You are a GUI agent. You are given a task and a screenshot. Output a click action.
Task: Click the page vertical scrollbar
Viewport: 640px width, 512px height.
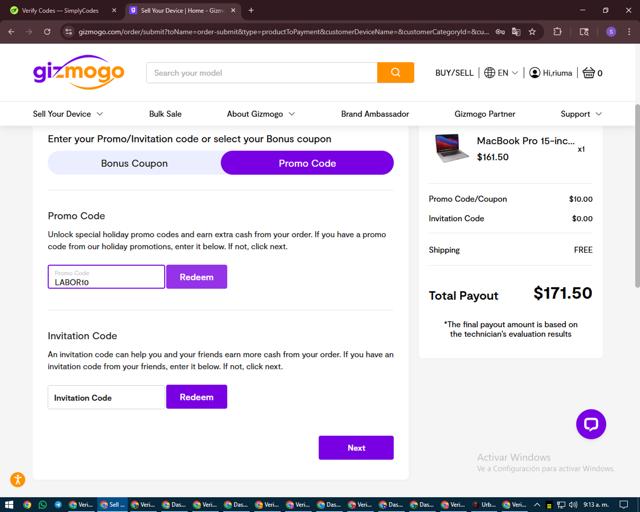(637, 196)
